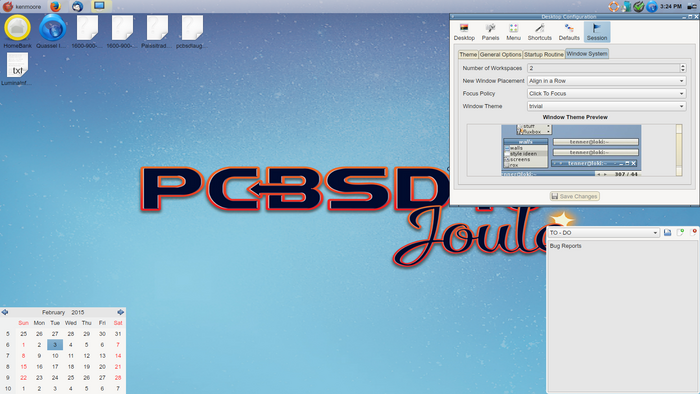
Task: Open the TO - DO notes dropdown
Action: coord(604,233)
